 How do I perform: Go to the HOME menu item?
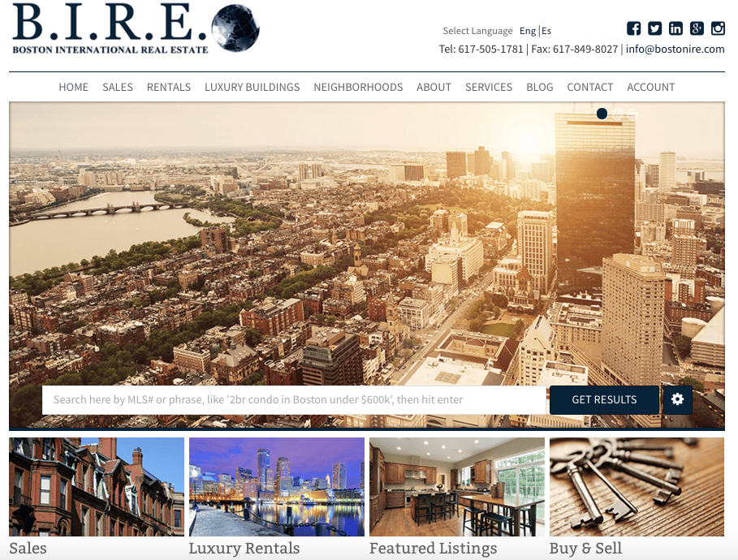(x=73, y=87)
